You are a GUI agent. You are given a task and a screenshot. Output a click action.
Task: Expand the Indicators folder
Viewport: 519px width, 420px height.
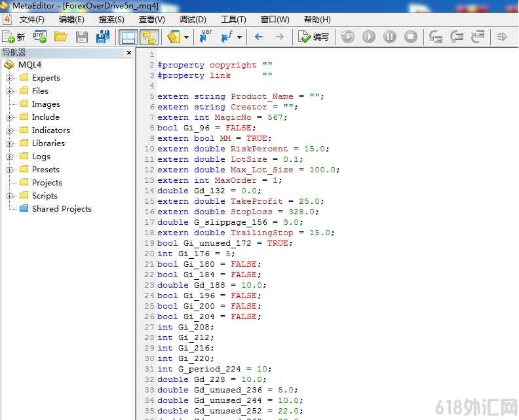coord(9,130)
